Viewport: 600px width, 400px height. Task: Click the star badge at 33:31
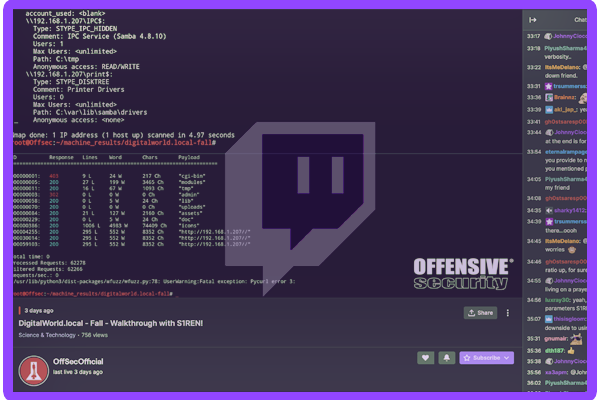click(548, 86)
